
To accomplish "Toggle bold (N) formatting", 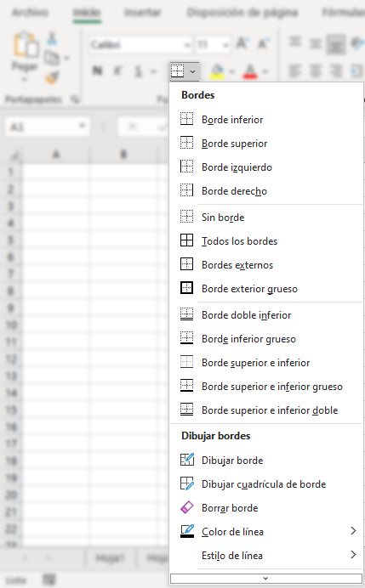I will coord(97,71).
